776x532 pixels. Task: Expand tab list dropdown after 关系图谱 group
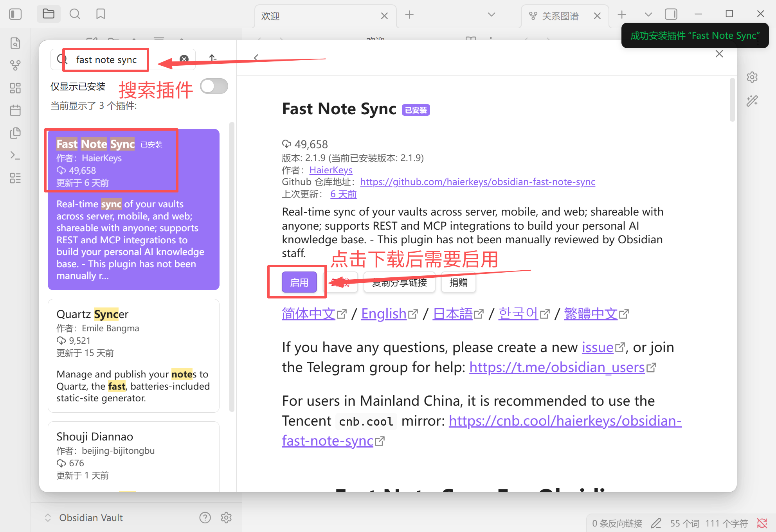648,15
